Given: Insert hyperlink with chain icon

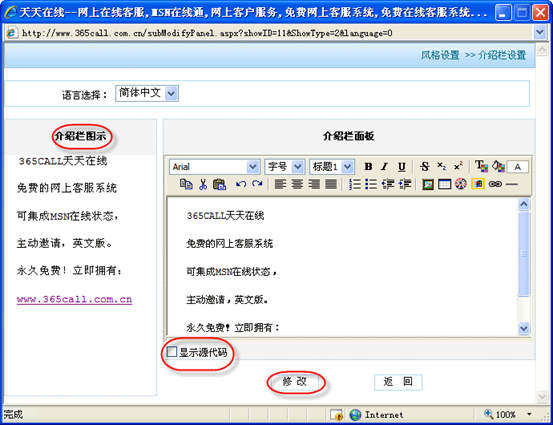Looking at the screenshot, I should pyautogui.click(x=495, y=184).
